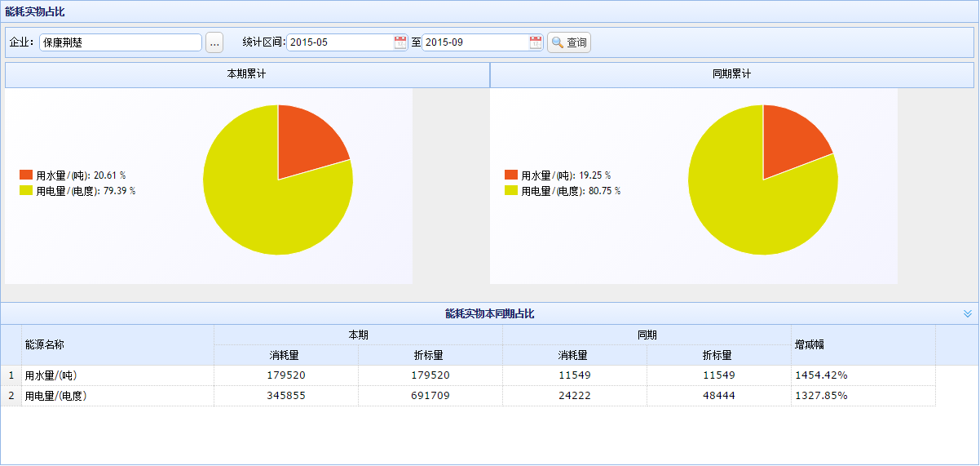
Task: Select the 同期累计 panel header
Action: [731, 74]
